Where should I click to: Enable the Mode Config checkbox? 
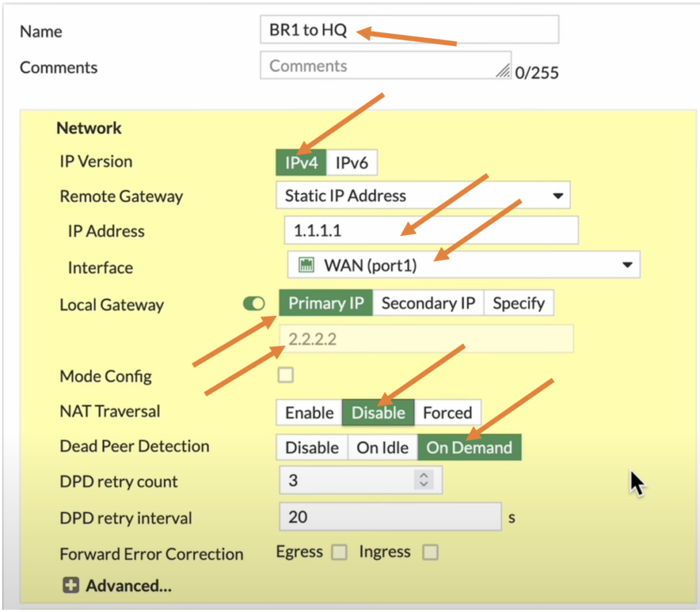tap(285, 375)
